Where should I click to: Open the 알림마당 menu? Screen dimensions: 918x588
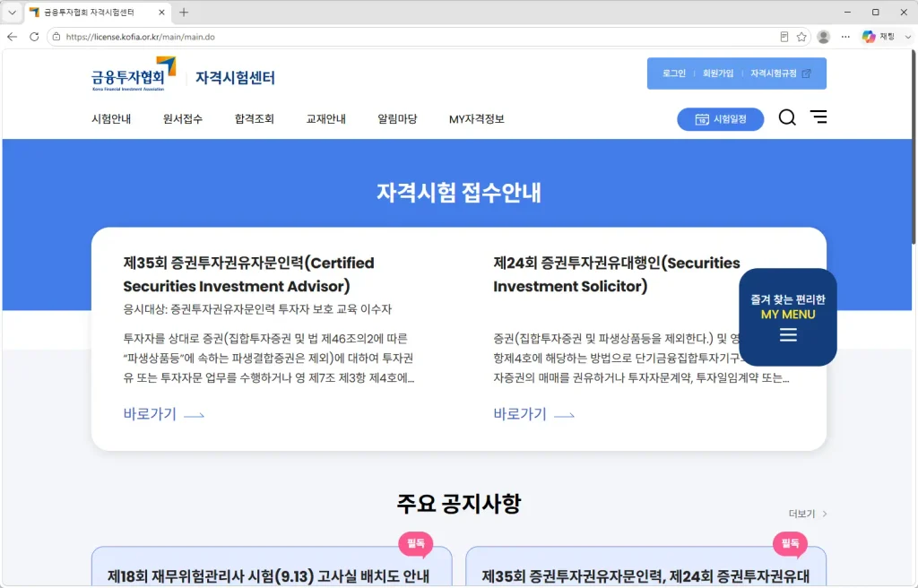pos(397,119)
